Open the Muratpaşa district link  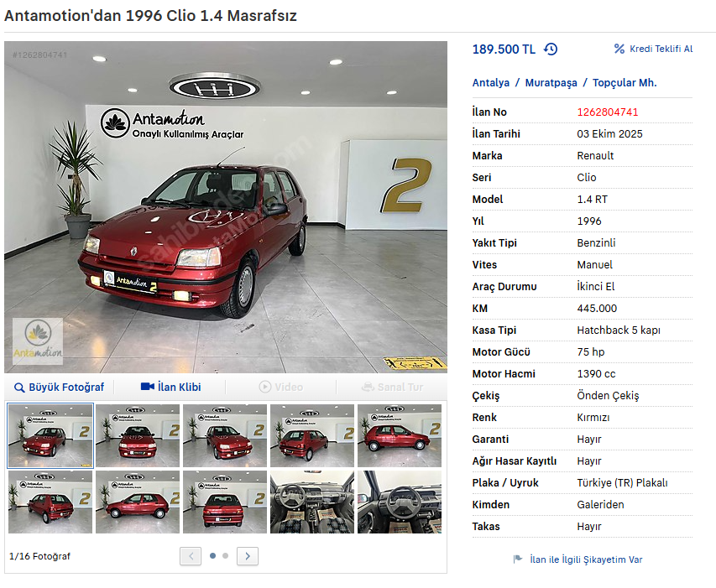point(551,83)
